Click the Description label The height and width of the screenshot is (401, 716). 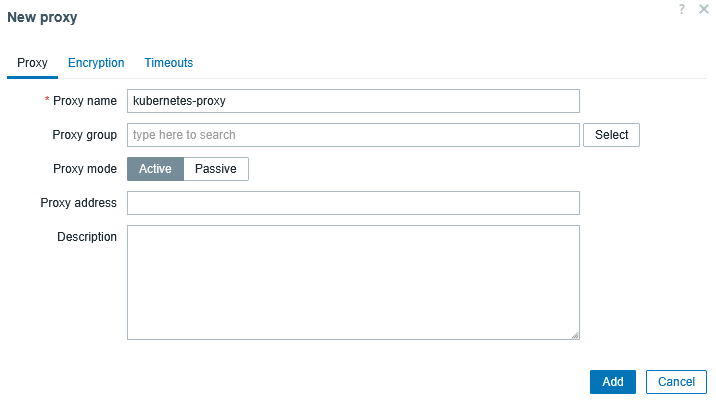pos(87,237)
